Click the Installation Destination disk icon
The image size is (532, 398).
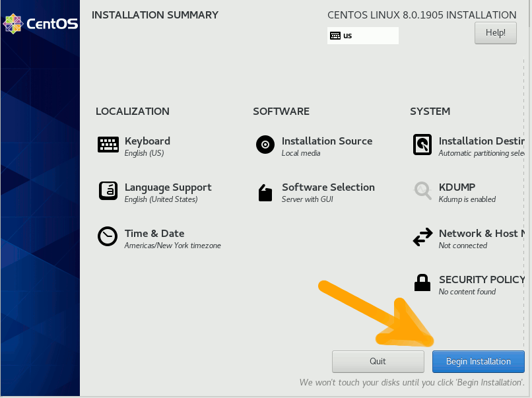(422, 145)
